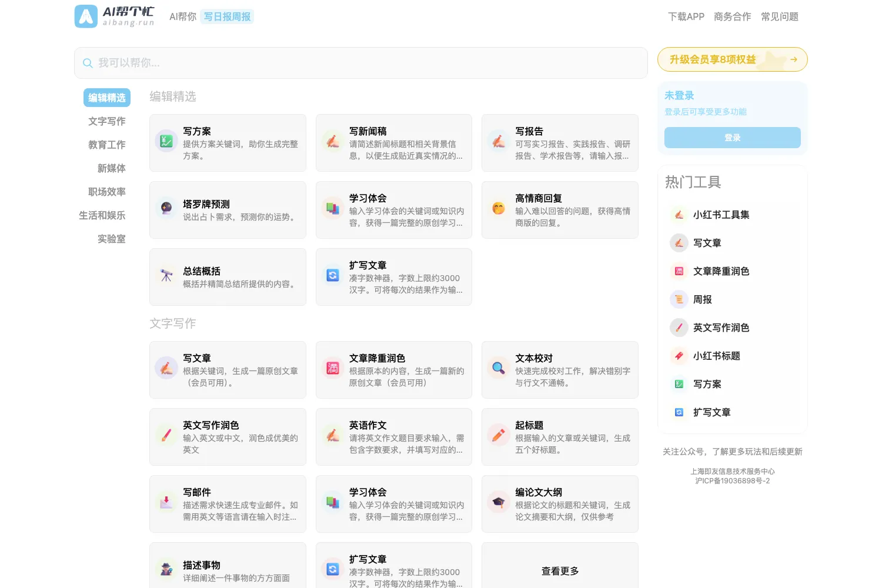
Task: Click the 英语作文 card icon
Action: 333,435
